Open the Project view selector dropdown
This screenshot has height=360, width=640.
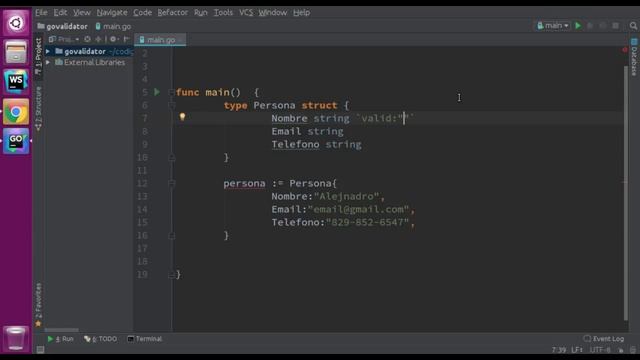pos(64,39)
